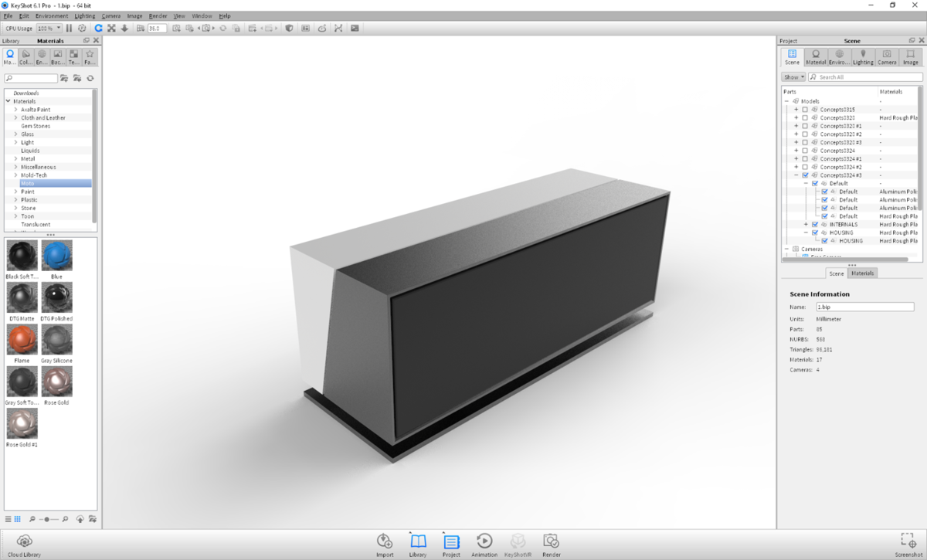Open the Lighting menu in menu bar

pos(85,15)
